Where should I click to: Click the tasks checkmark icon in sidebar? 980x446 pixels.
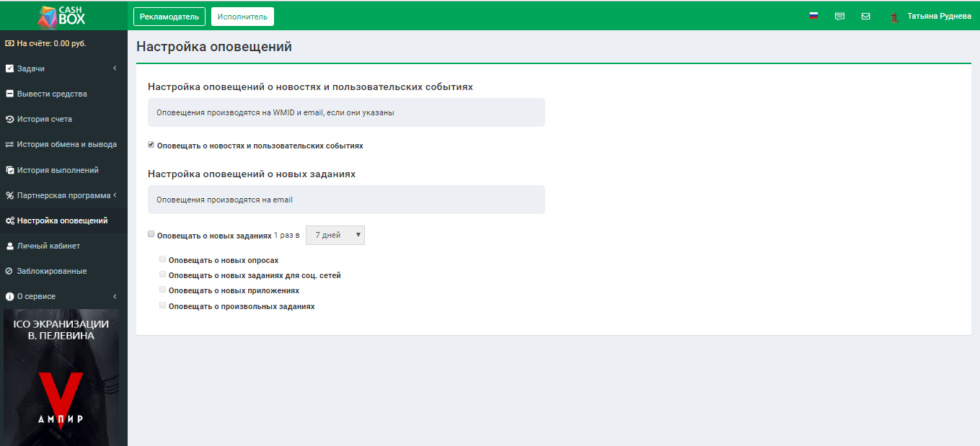9,68
